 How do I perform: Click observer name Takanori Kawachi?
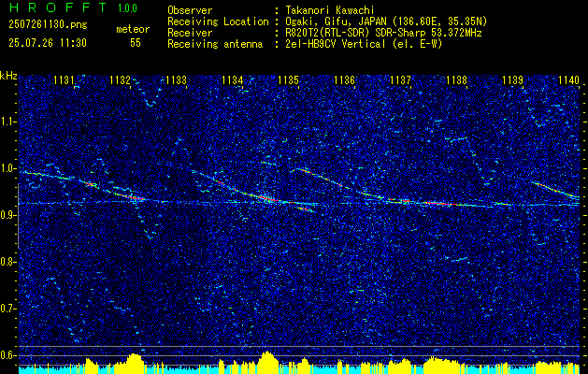330,10
